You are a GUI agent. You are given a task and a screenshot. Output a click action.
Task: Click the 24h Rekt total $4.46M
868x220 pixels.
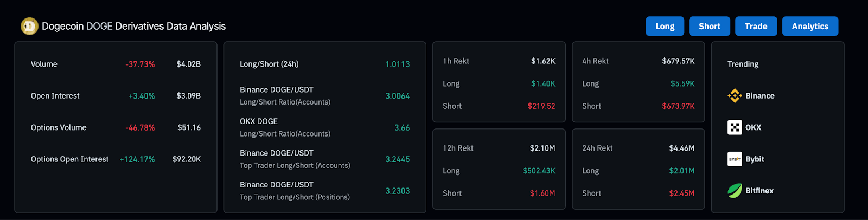(682, 148)
